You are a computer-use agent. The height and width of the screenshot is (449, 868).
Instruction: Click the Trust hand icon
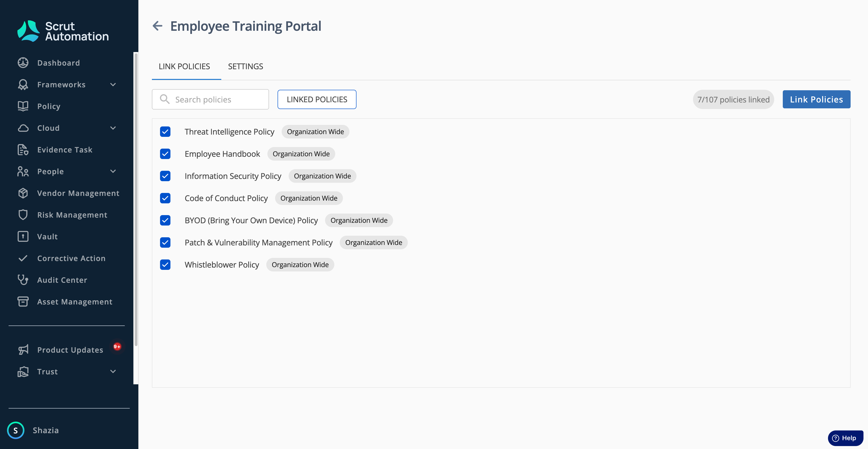[x=23, y=371]
